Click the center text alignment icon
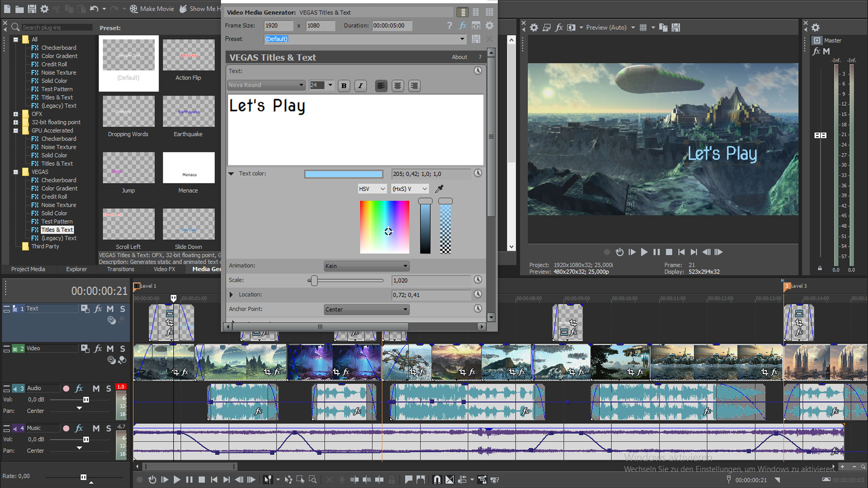The width and height of the screenshot is (868, 488). [x=397, y=85]
